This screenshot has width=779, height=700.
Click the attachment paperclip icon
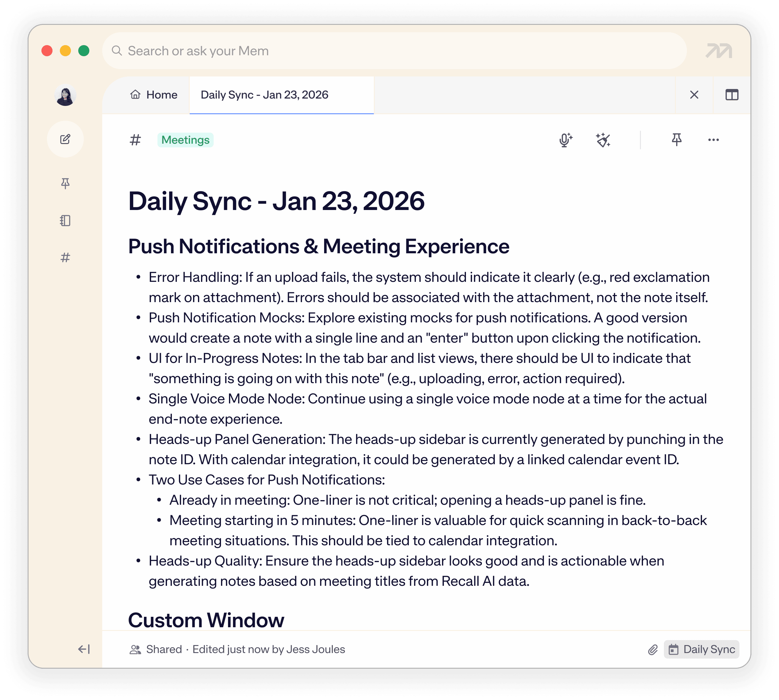pyautogui.click(x=653, y=650)
